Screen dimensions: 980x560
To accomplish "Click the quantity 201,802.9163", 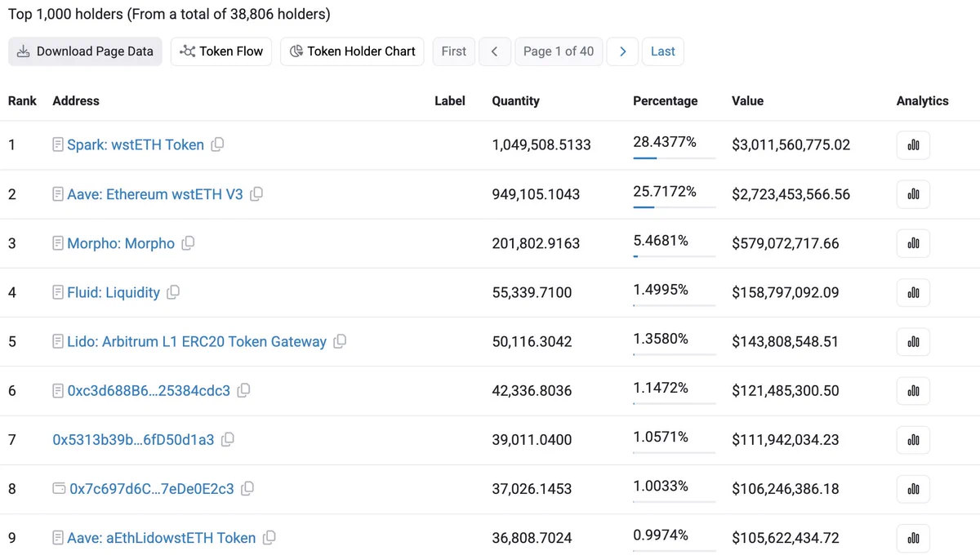I will (536, 243).
